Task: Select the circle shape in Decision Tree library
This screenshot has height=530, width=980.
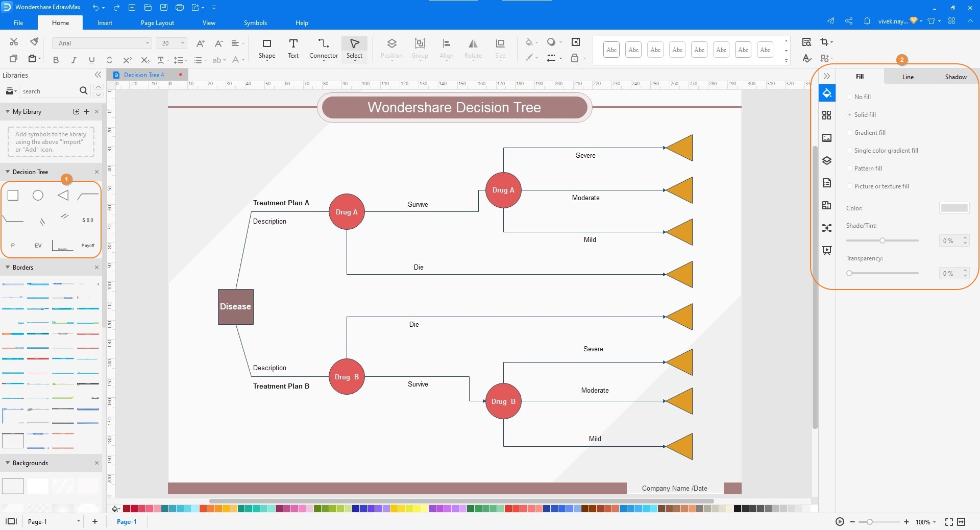Action: click(38, 195)
